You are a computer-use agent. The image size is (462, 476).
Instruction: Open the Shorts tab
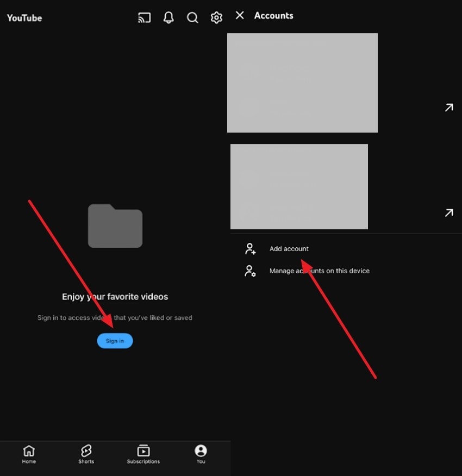(86, 454)
